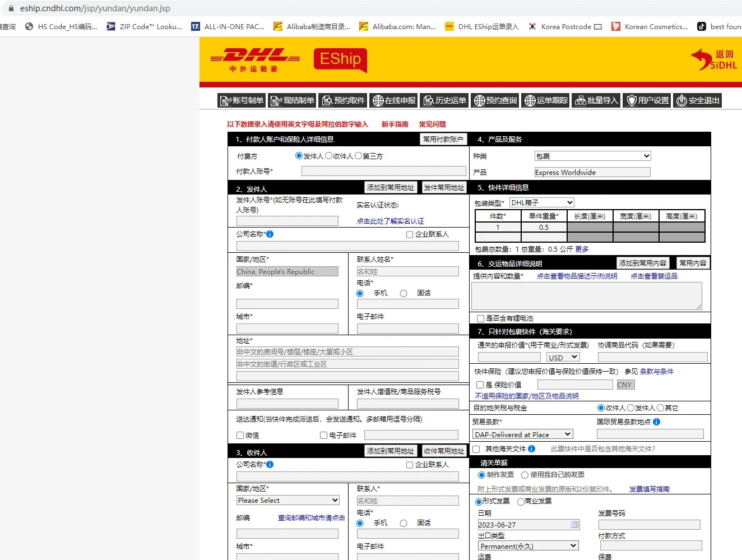Select 商业发票 invoice radio
Image resolution: width=742 pixels, height=560 pixels.
point(521,502)
